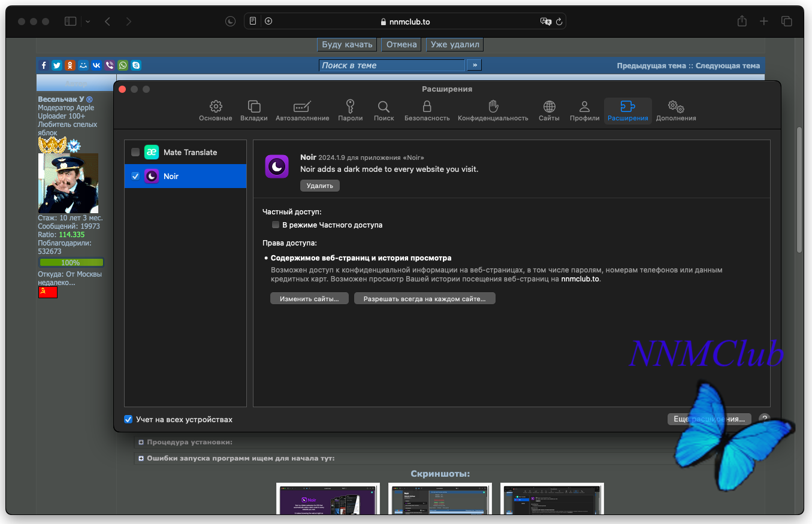
Task: Open the Дополнения gears tab
Action: pos(676,111)
